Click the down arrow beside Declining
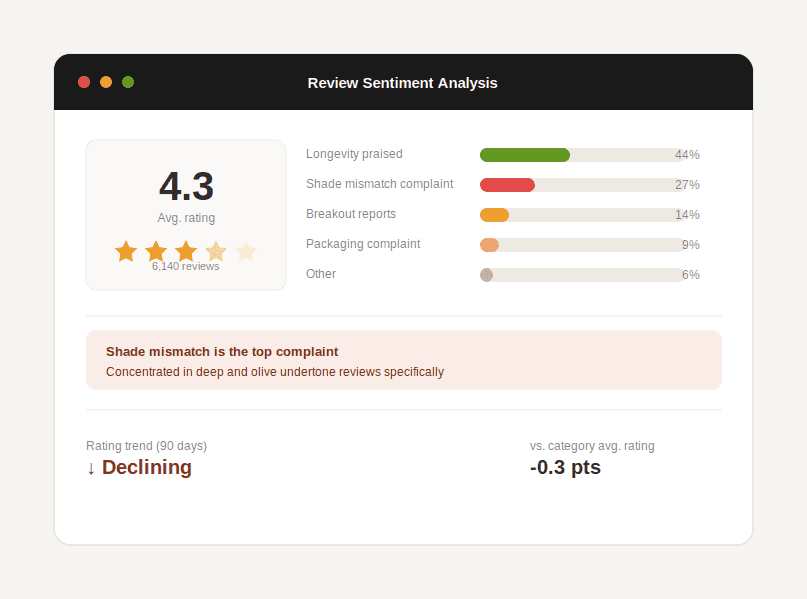This screenshot has height=599, width=807. (91, 469)
